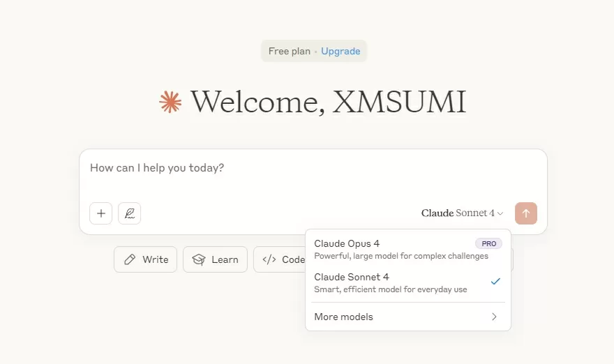This screenshot has width=614, height=364.
Task: Open the writing style quill icon
Action: 130,213
